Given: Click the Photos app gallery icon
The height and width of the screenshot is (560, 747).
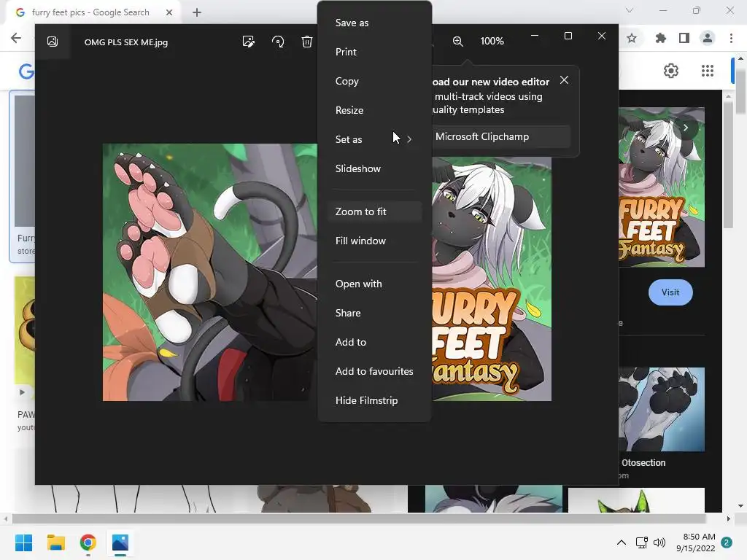Looking at the screenshot, I should coord(53,42).
